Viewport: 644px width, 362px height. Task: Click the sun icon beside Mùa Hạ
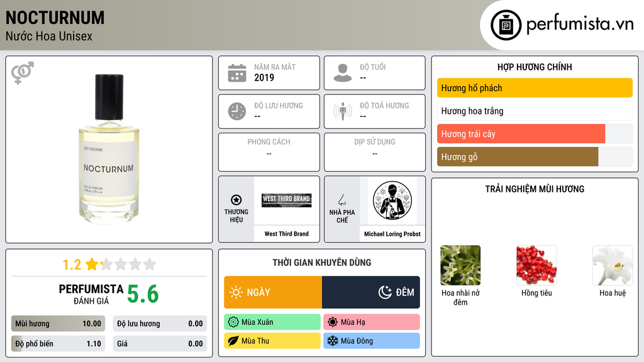tap(333, 322)
